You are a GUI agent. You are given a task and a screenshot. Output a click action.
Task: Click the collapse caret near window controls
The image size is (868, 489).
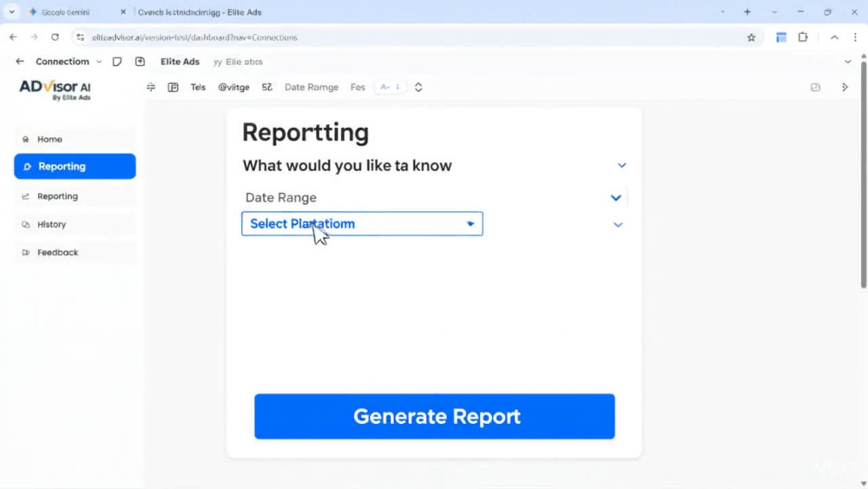tap(834, 37)
